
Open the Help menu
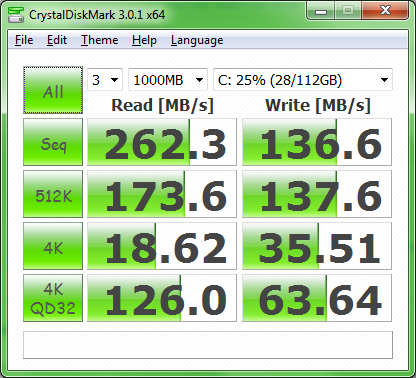(x=144, y=40)
